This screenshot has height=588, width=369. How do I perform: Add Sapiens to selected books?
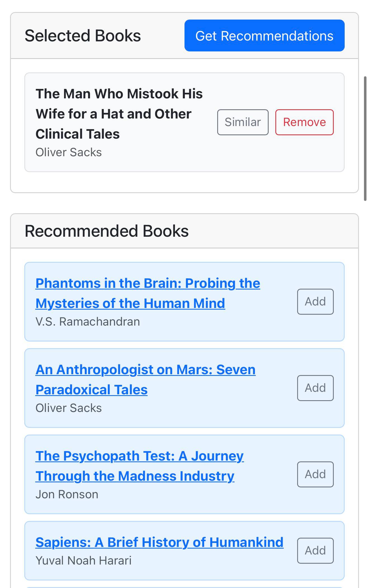pos(315,551)
